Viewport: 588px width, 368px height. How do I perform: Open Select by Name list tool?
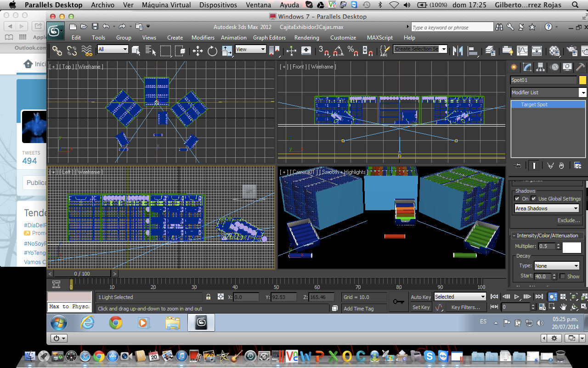point(151,51)
